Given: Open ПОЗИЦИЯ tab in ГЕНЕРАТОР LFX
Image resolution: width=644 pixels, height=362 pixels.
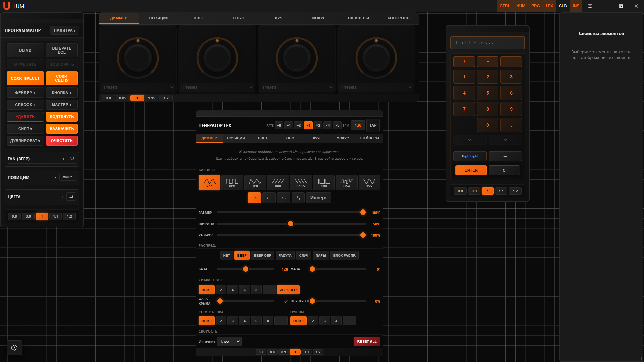Looking at the screenshot, I should tap(236, 138).
